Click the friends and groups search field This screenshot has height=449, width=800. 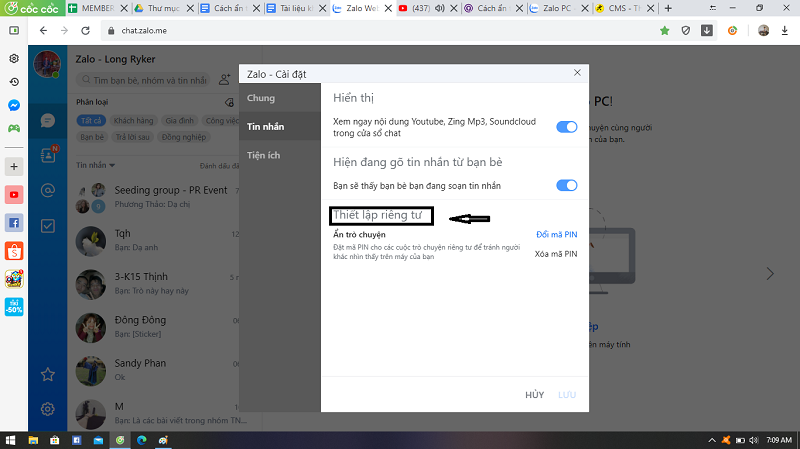[x=143, y=80]
